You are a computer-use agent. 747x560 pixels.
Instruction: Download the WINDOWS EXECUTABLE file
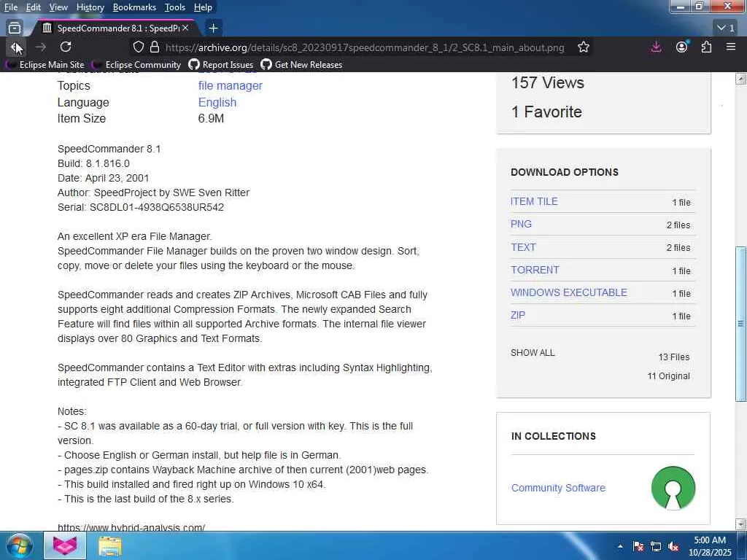[569, 292]
